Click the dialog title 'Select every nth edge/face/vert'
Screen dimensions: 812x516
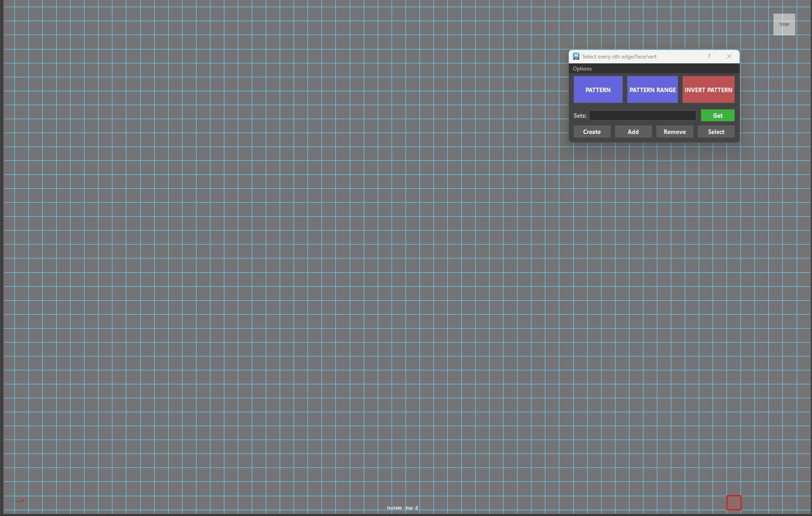(x=619, y=57)
